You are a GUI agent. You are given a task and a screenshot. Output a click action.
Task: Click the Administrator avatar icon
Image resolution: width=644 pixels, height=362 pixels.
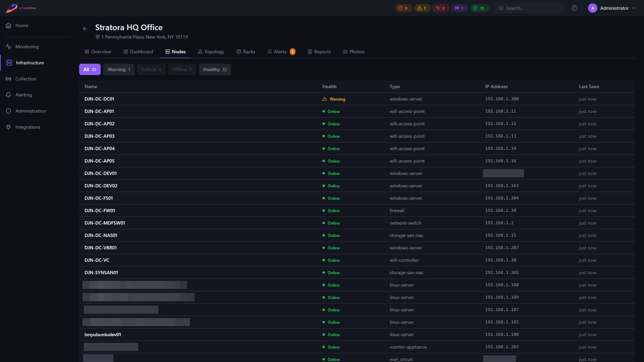592,8
